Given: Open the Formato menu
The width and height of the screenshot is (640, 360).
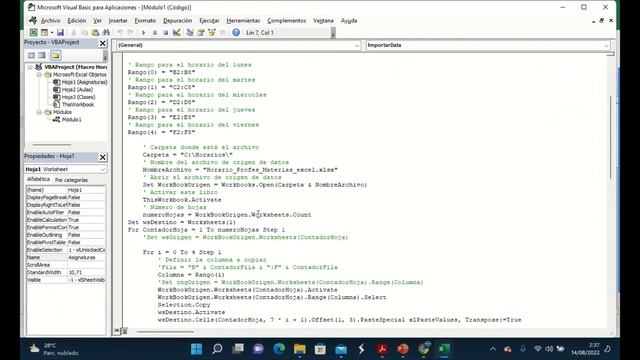Looking at the screenshot, I should click(145, 20).
